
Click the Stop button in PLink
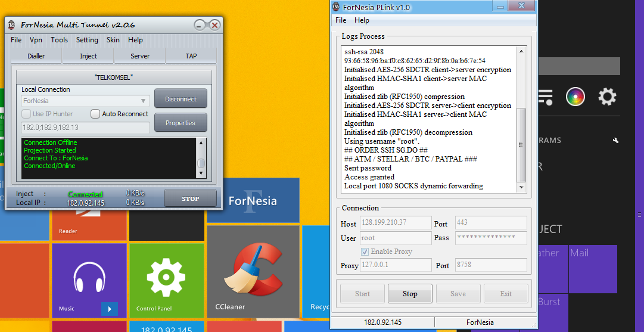410,293
